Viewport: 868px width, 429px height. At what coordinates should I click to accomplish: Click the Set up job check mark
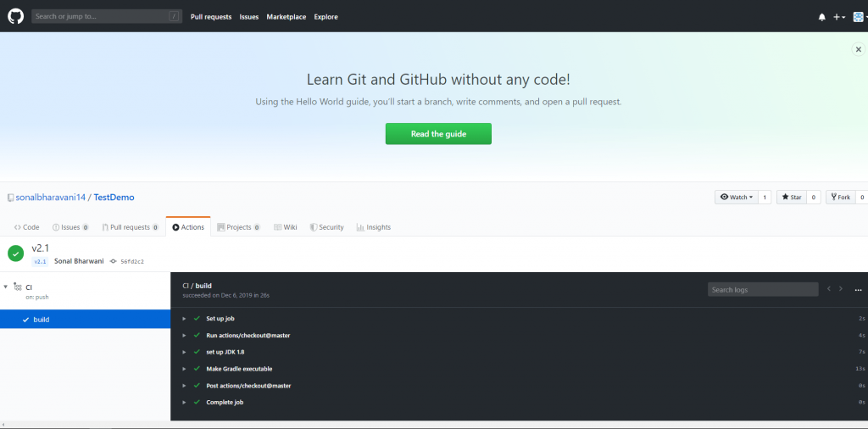point(197,318)
